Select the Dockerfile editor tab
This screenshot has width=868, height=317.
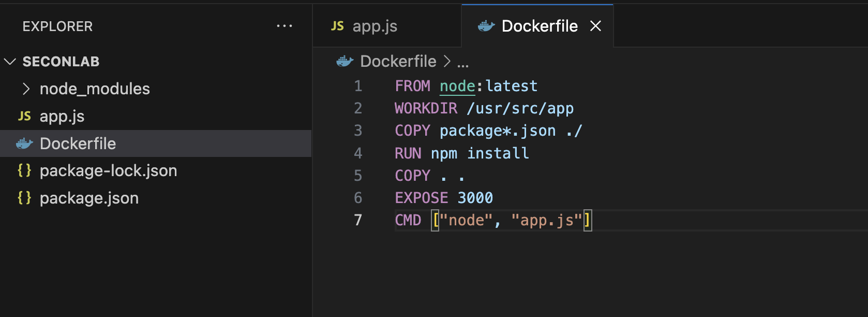(537, 26)
